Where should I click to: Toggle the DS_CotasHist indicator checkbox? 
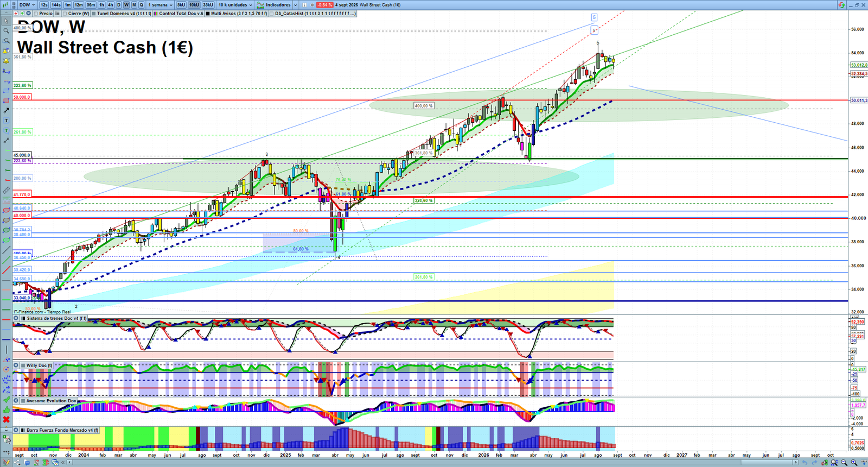pos(271,13)
